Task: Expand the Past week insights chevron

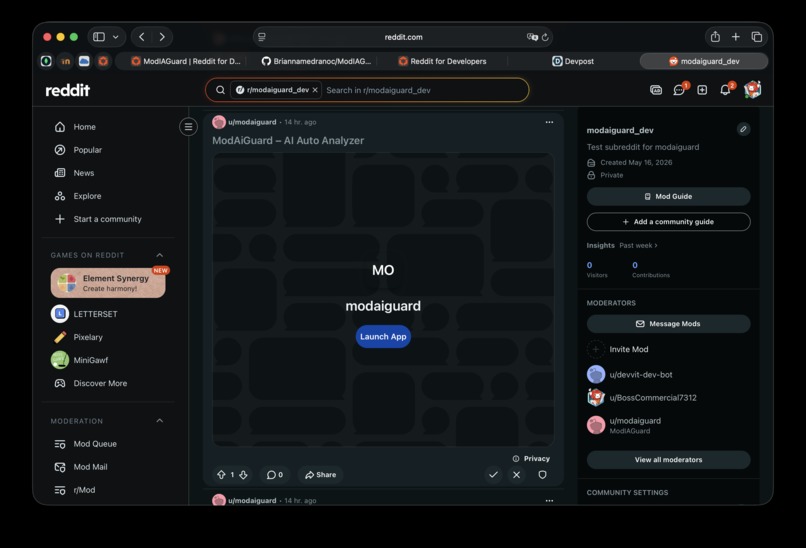Action: pyautogui.click(x=656, y=246)
